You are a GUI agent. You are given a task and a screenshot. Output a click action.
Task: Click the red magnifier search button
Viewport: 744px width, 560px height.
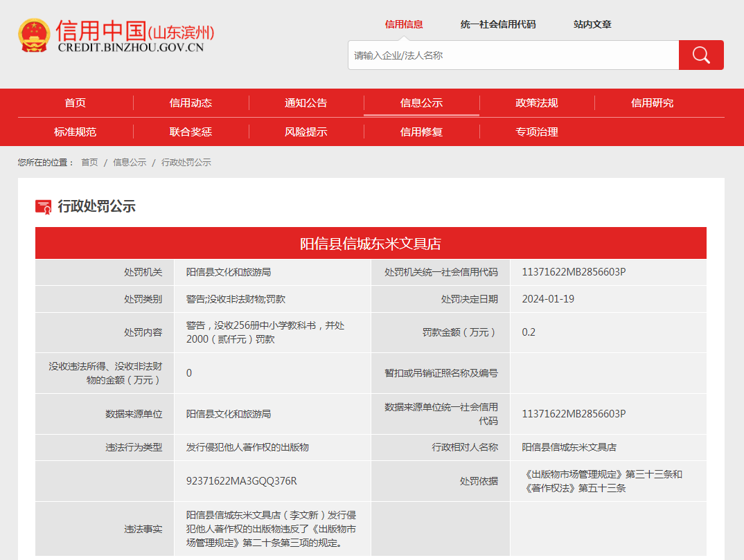[x=700, y=55]
